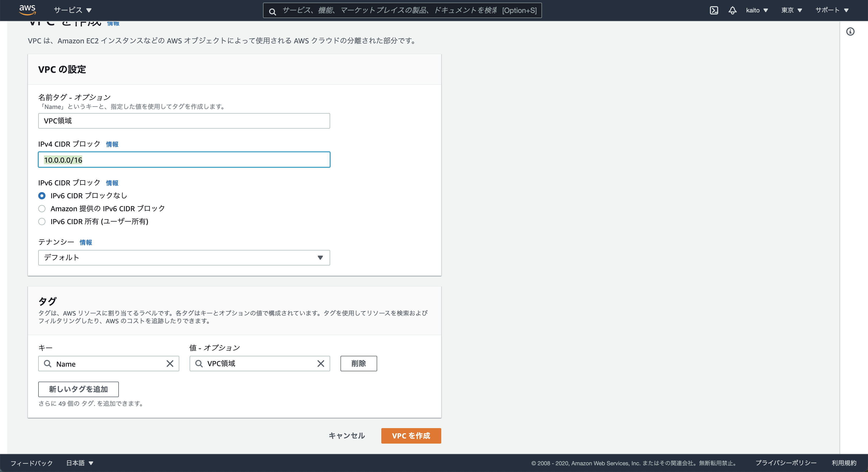Click the VPC を作成 button
The width and height of the screenshot is (868, 472).
(411, 436)
